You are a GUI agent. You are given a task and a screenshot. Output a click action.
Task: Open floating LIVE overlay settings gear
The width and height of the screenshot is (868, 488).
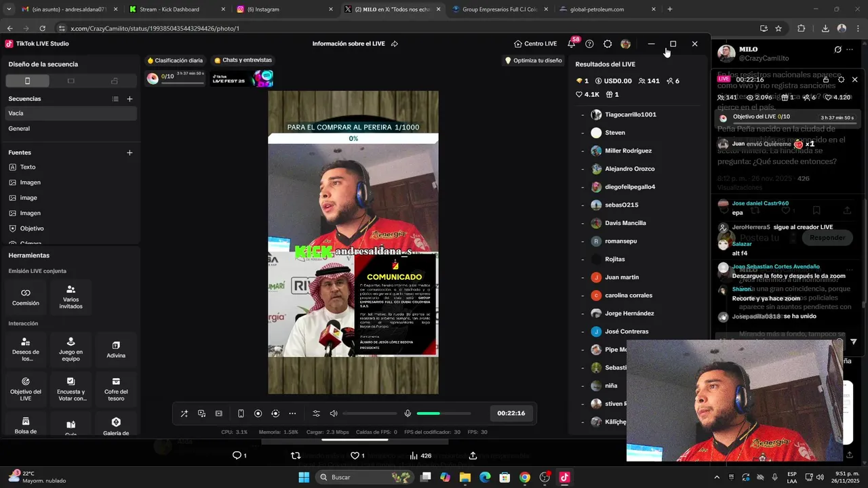pyautogui.click(x=841, y=79)
